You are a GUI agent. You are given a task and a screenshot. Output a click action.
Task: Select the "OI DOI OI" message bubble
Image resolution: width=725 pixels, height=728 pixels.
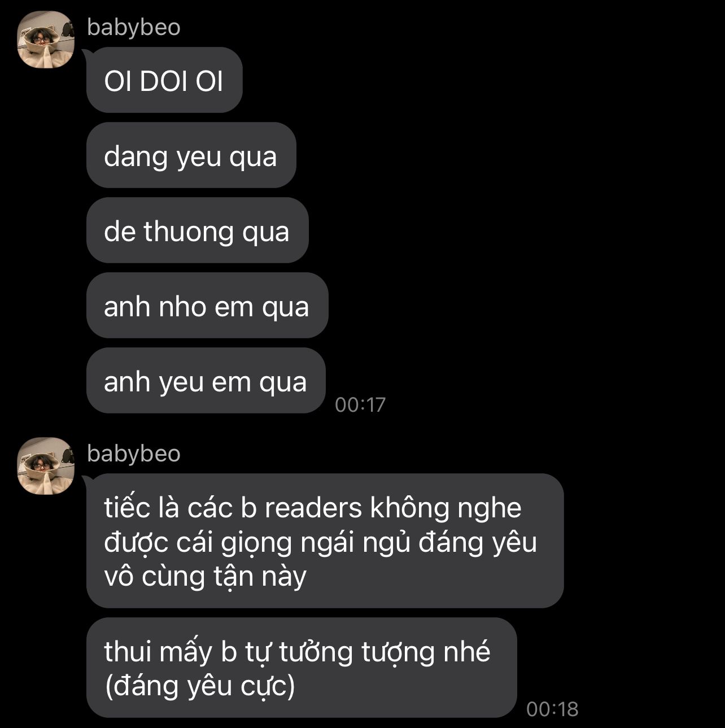click(x=164, y=80)
